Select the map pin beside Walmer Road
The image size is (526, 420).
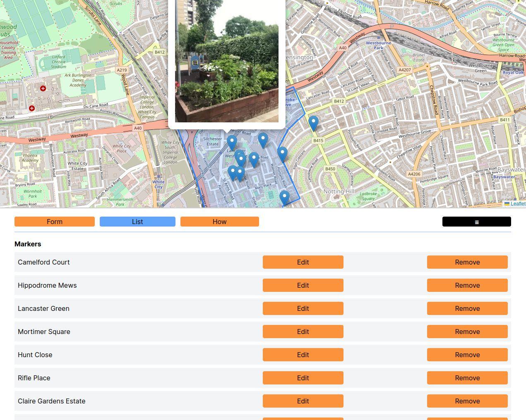(282, 155)
